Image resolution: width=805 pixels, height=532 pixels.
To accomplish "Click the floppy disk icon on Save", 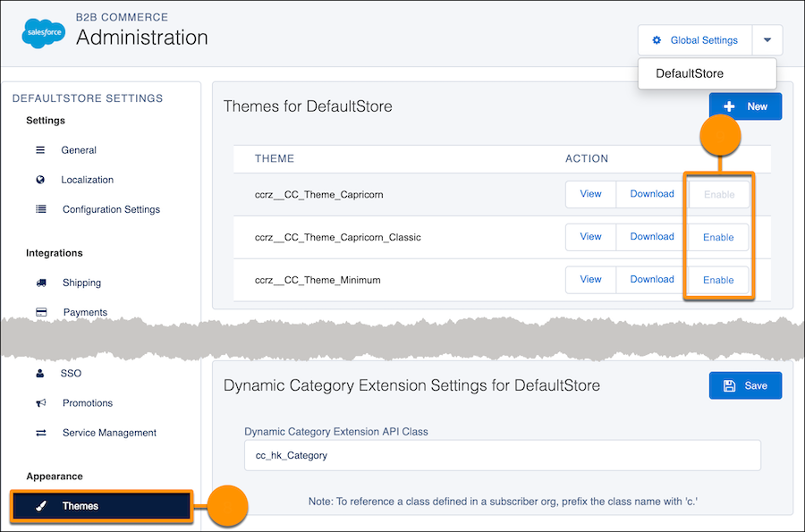I will [x=729, y=385].
